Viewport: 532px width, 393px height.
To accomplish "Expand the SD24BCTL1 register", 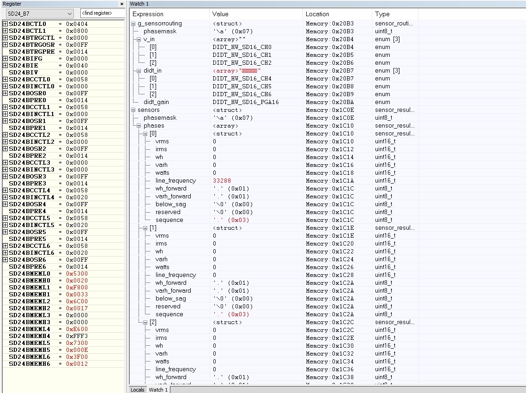I will 5,31.
